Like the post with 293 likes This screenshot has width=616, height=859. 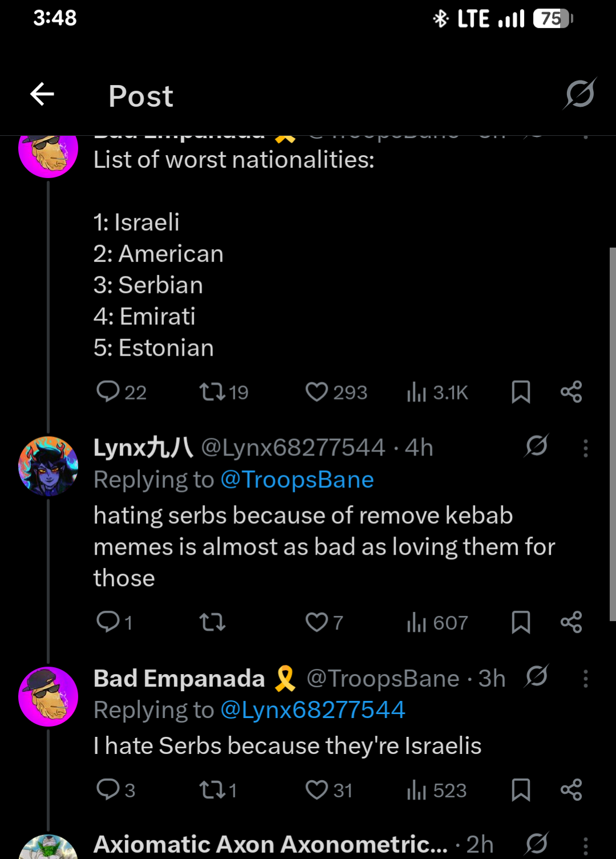pyautogui.click(x=317, y=392)
